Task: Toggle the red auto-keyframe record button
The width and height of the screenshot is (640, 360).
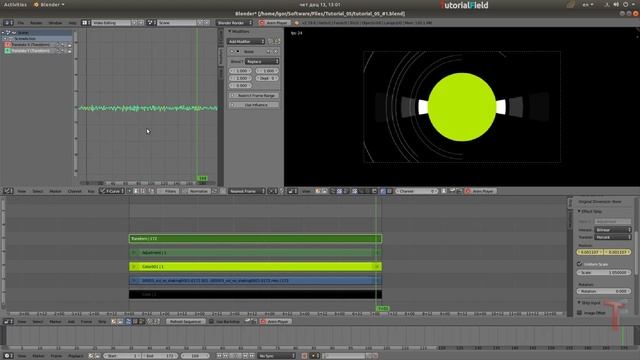Action: pyautogui.click(x=304, y=356)
